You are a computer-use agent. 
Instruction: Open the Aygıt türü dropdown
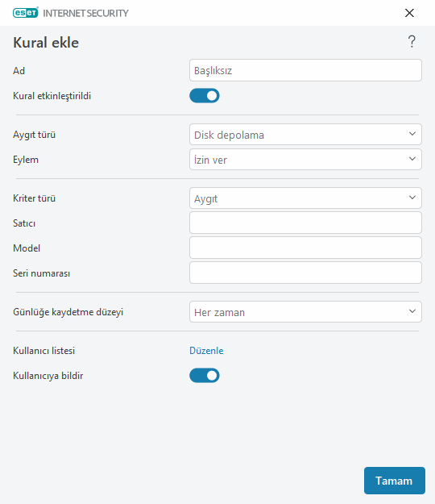point(305,135)
